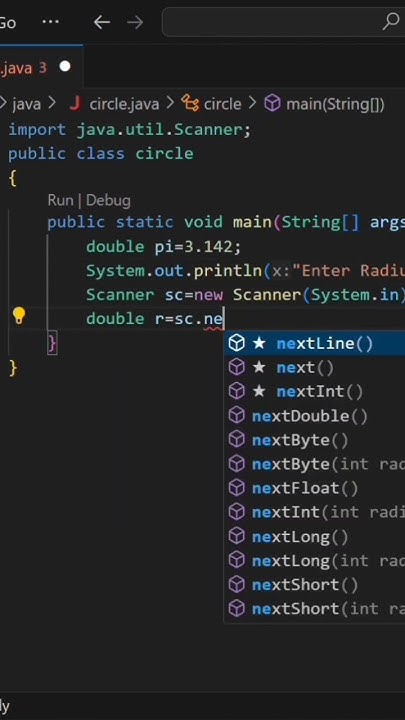Click the magenta closing brace of main
The width and height of the screenshot is (405, 720).
point(52,343)
